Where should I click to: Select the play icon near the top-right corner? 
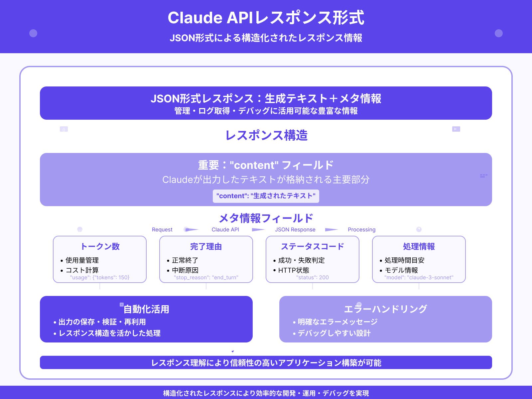456,129
